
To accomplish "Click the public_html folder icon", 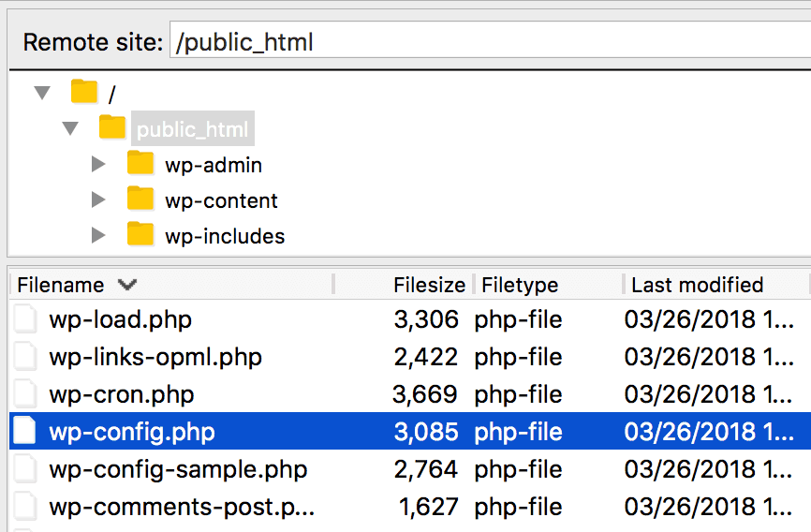I will pos(112,126).
